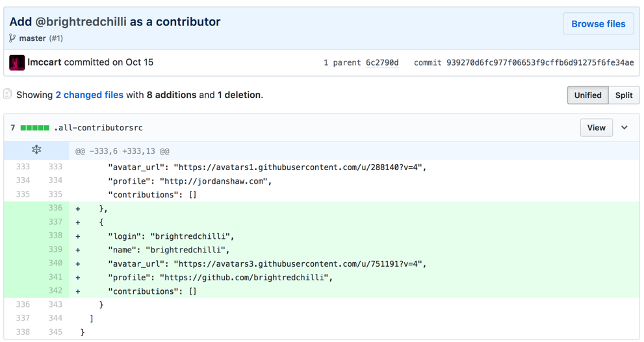The image size is (644, 342).
Task: Click the file diff icon next to Showing
Action: point(7,94)
